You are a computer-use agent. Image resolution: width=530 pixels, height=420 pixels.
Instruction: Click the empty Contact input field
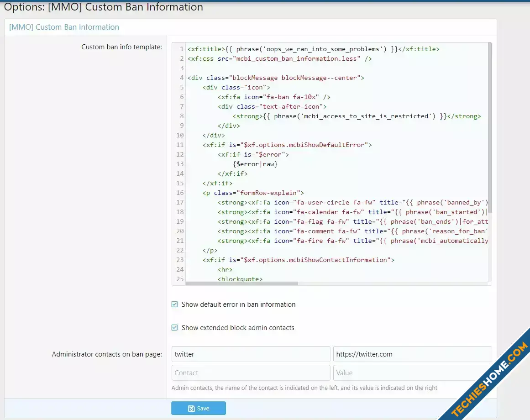(x=251, y=373)
